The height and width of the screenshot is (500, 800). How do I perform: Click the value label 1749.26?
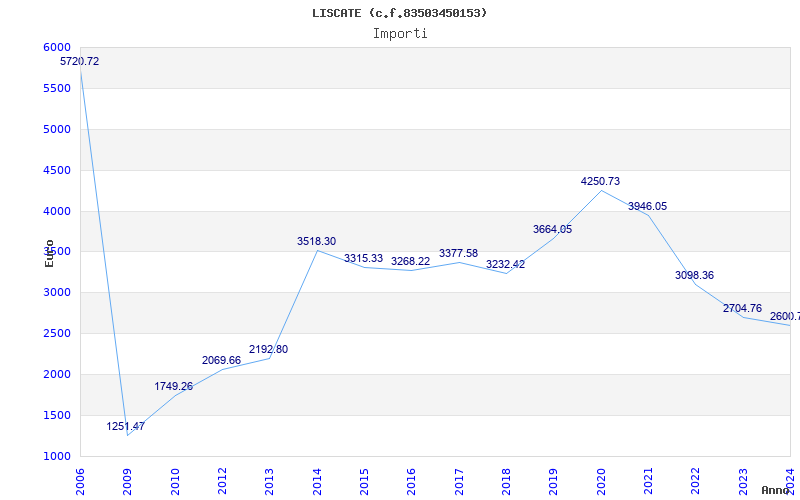(173, 386)
